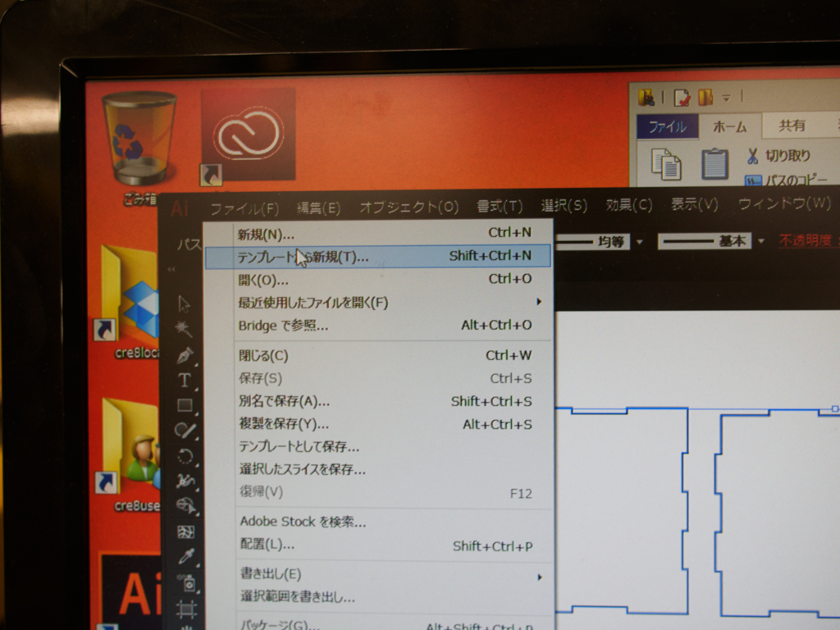The image size is (840, 630).
Task: Open the 書式(T) menu
Action: pos(500,206)
